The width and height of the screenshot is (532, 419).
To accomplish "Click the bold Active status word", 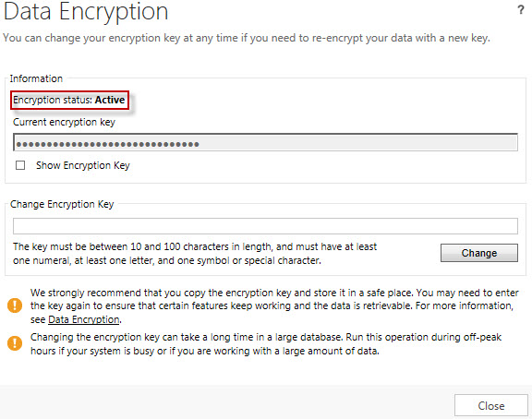I will tap(110, 100).
